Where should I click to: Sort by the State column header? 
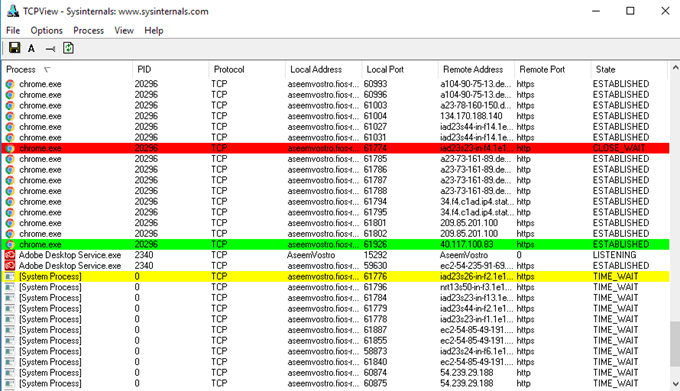[629, 69]
